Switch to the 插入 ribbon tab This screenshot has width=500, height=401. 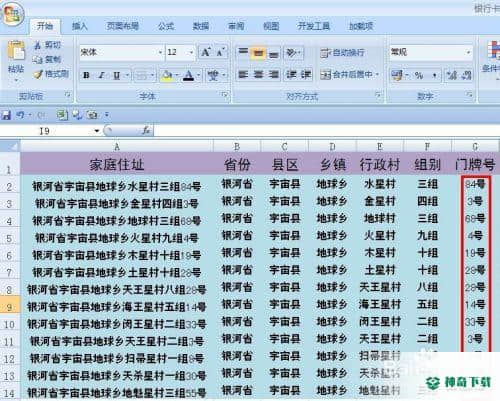pyautogui.click(x=80, y=26)
